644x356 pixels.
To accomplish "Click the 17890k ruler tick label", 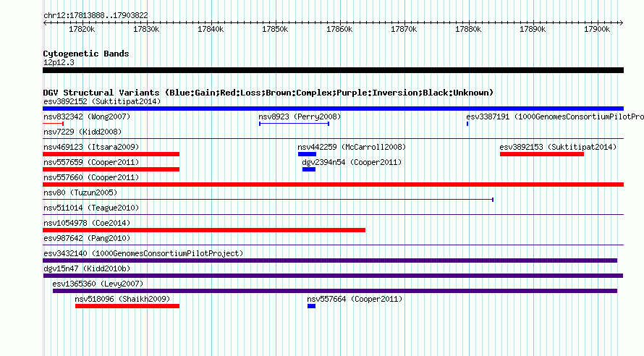I will click(x=533, y=29).
